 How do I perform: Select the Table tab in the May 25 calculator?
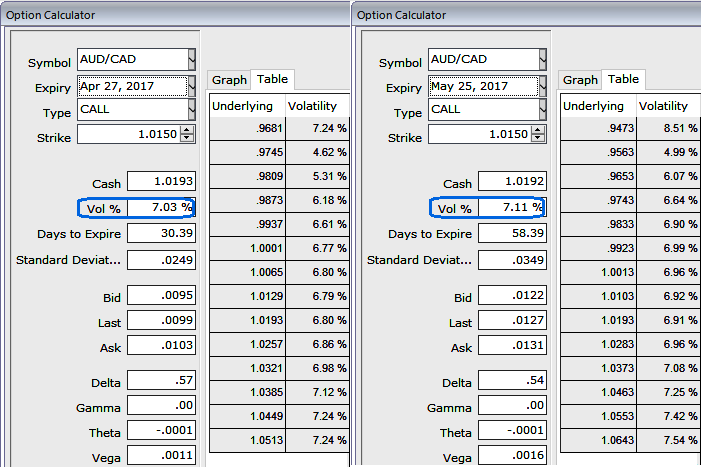pos(623,79)
